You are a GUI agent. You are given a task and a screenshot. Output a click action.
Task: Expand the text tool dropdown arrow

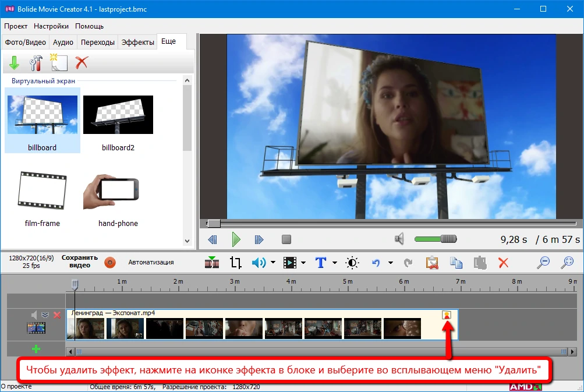334,263
